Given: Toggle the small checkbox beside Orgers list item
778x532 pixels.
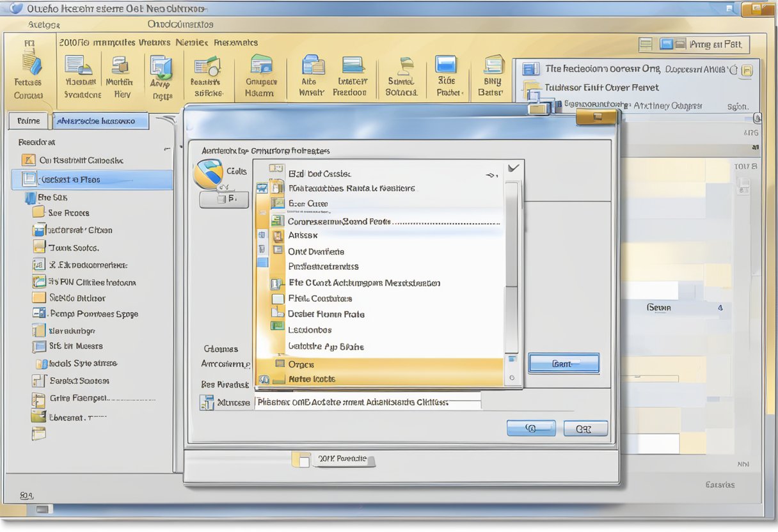Looking at the screenshot, I should (x=280, y=364).
